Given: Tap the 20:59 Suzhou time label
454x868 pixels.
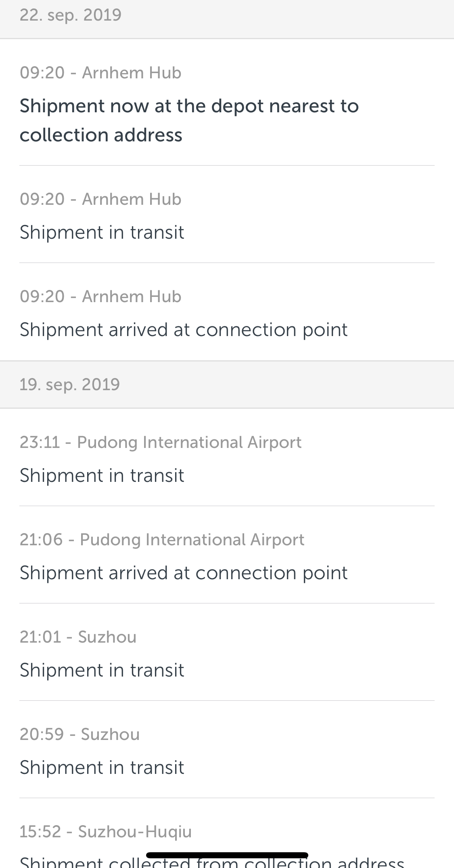Looking at the screenshot, I should (x=80, y=734).
